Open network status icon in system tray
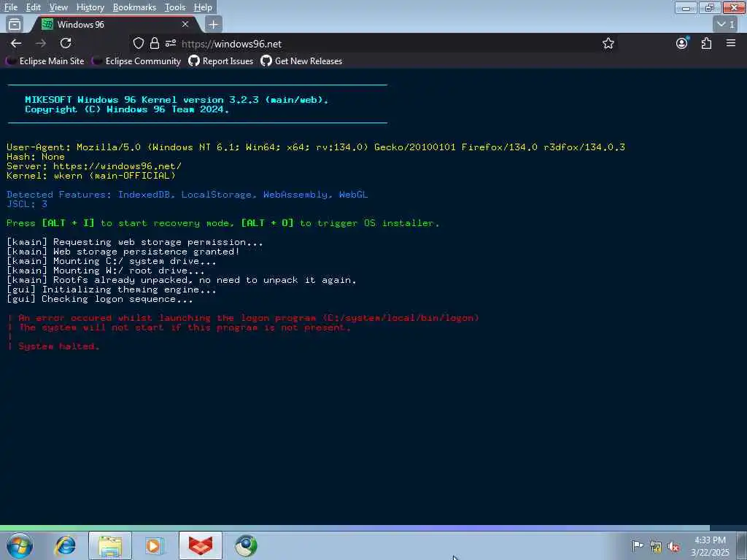Viewport: 747px width, 560px height. (x=656, y=546)
